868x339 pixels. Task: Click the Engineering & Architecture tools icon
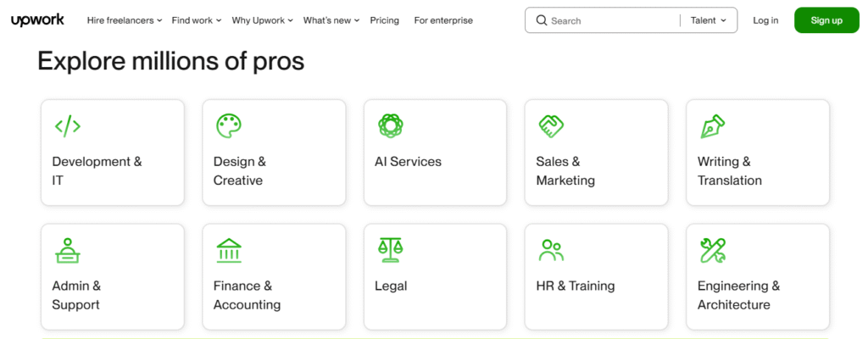click(x=712, y=250)
